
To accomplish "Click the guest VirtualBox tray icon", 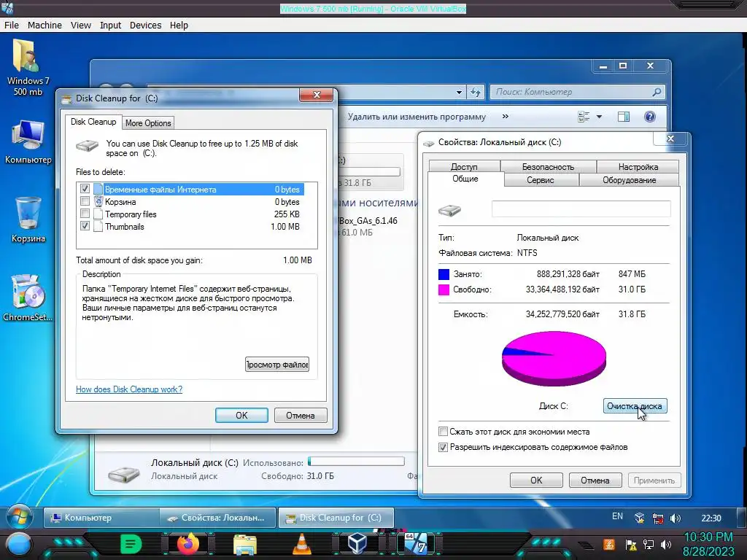I will tap(639, 518).
